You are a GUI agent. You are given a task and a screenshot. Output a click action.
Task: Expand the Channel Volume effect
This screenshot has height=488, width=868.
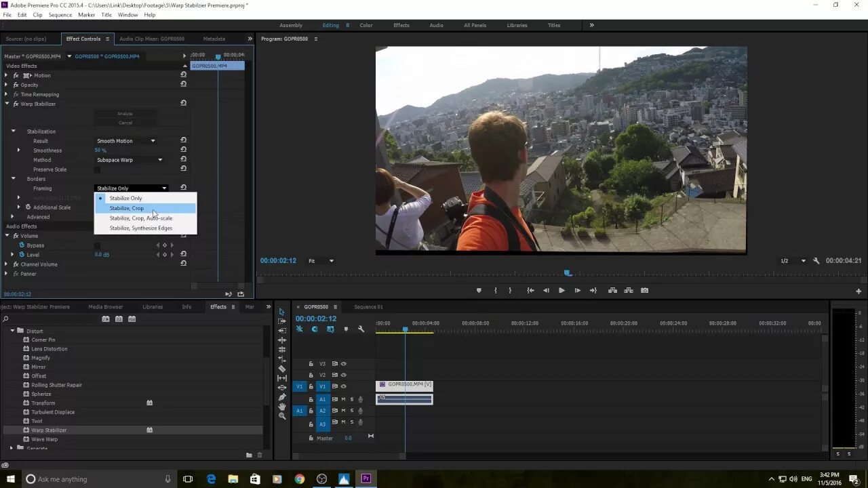pos(7,264)
